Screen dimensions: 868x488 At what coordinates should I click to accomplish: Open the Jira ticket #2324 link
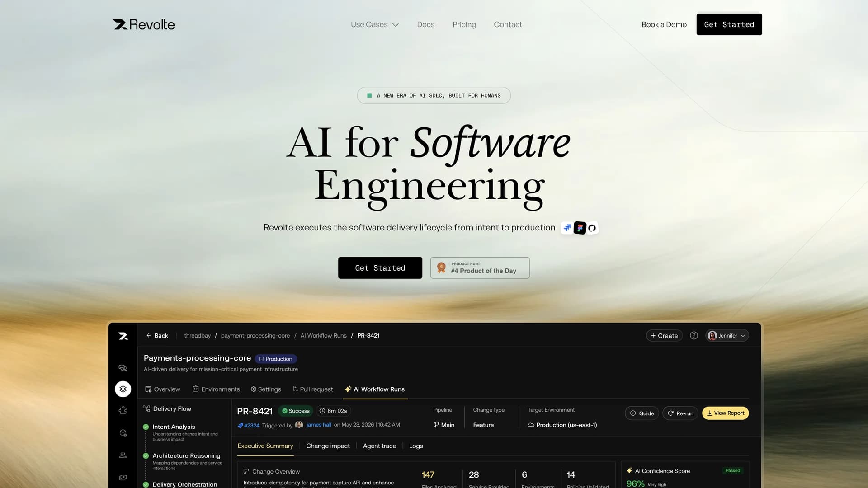pos(249,425)
